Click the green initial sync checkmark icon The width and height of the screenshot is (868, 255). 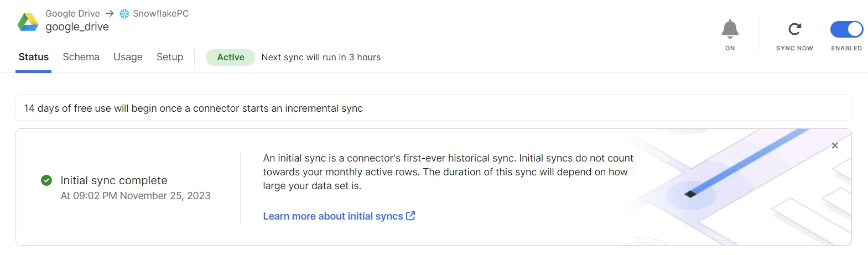[46, 180]
